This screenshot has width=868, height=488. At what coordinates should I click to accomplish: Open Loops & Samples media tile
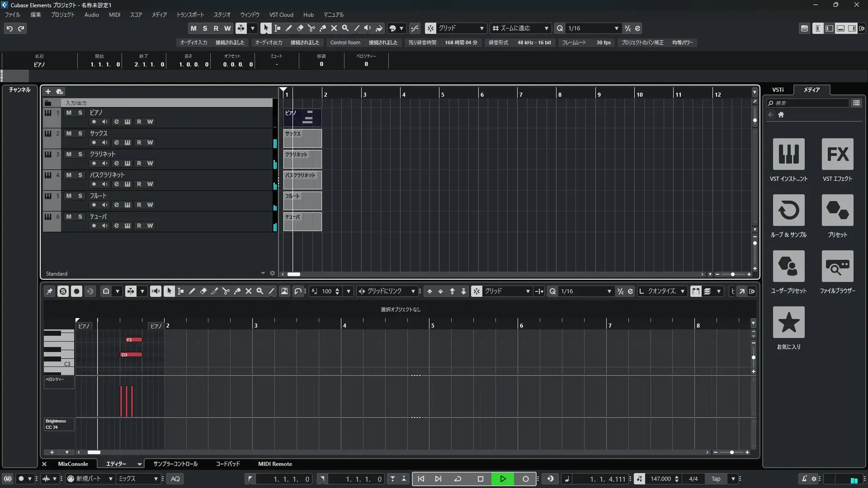[788, 210]
